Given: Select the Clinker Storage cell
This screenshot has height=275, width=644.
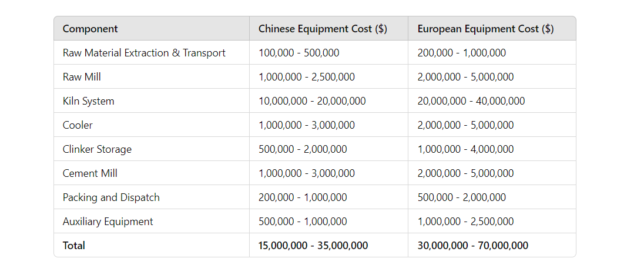Looking at the screenshot, I should point(97,149).
